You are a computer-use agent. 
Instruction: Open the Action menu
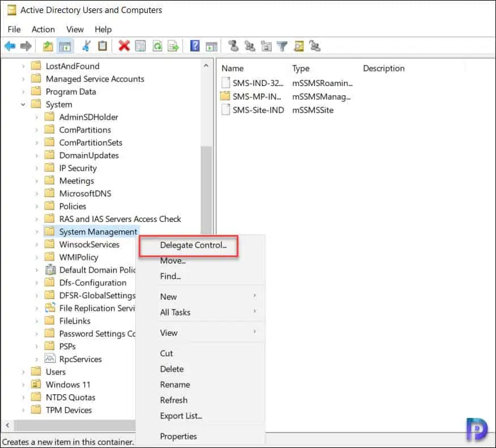[43, 29]
